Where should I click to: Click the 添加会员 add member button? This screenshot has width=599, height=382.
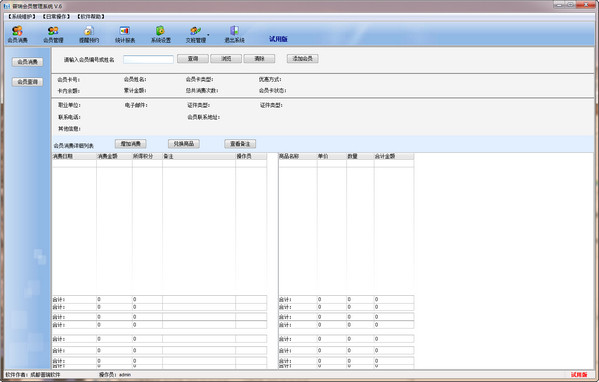point(303,59)
